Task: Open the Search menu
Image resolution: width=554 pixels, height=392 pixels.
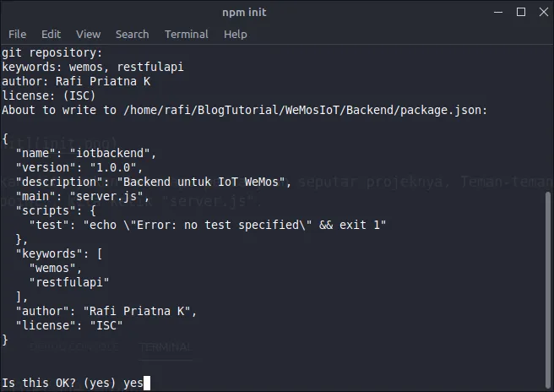Action: click(x=132, y=34)
